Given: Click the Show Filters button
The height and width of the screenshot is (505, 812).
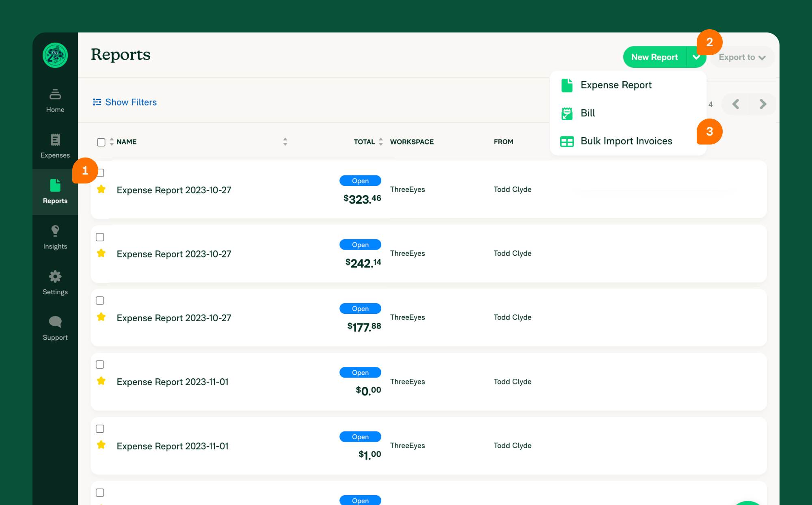Looking at the screenshot, I should pos(125,102).
